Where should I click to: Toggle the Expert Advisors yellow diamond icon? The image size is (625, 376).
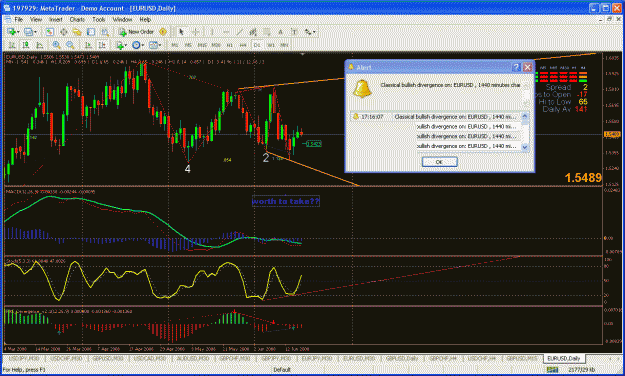[x=163, y=32]
